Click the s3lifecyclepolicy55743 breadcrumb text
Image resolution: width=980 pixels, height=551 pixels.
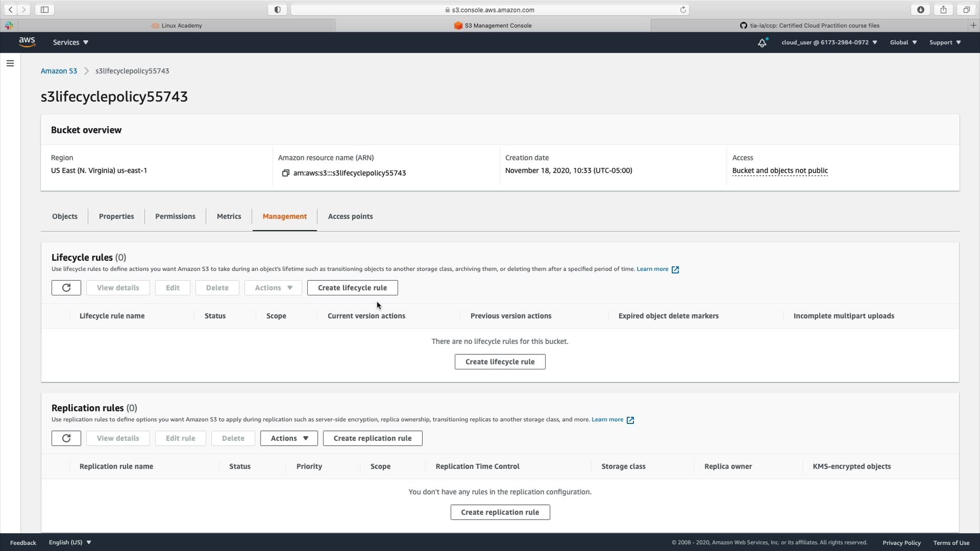pyautogui.click(x=132, y=71)
